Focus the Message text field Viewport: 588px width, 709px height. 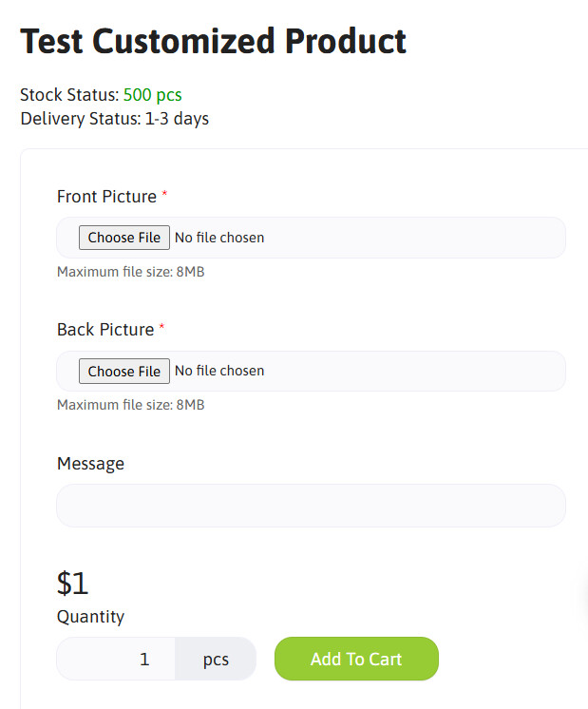[x=311, y=506]
